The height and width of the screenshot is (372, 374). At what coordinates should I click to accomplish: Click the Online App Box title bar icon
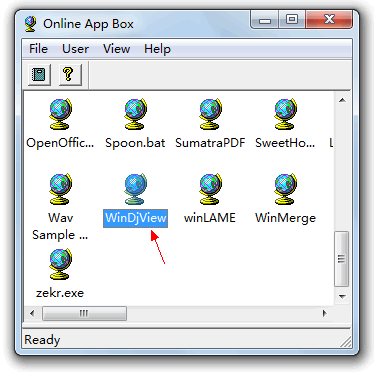tap(30, 24)
